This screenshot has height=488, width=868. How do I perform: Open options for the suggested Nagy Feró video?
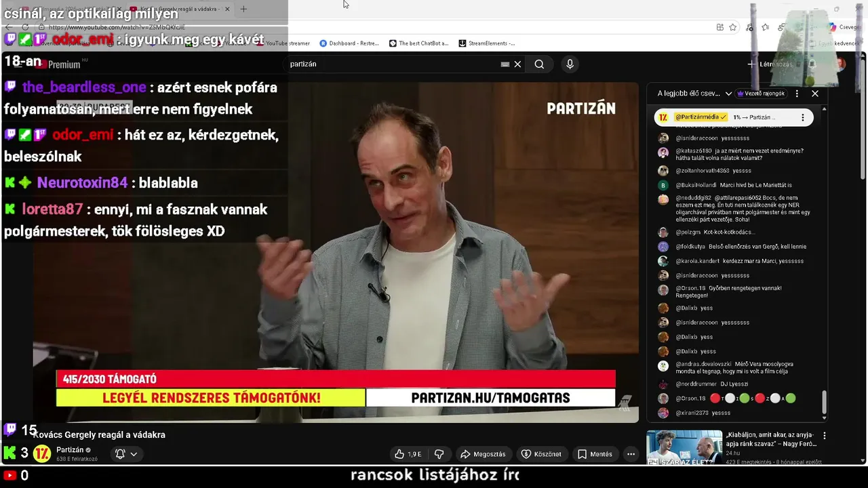pyautogui.click(x=825, y=436)
